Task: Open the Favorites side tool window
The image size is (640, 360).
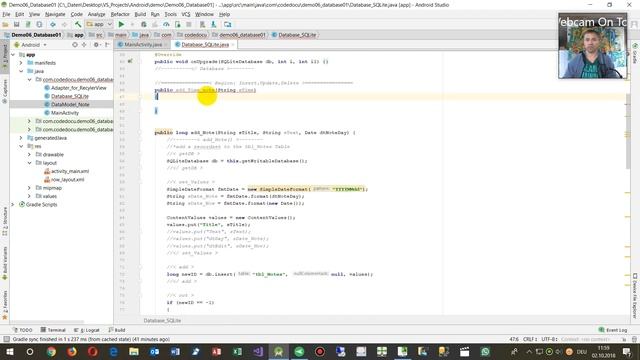Action: click(5, 304)
